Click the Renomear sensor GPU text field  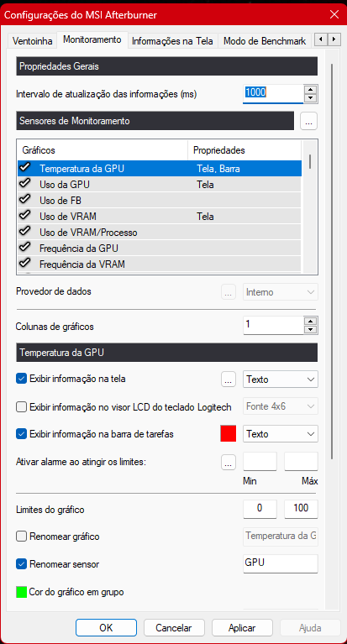click(281, 563)
